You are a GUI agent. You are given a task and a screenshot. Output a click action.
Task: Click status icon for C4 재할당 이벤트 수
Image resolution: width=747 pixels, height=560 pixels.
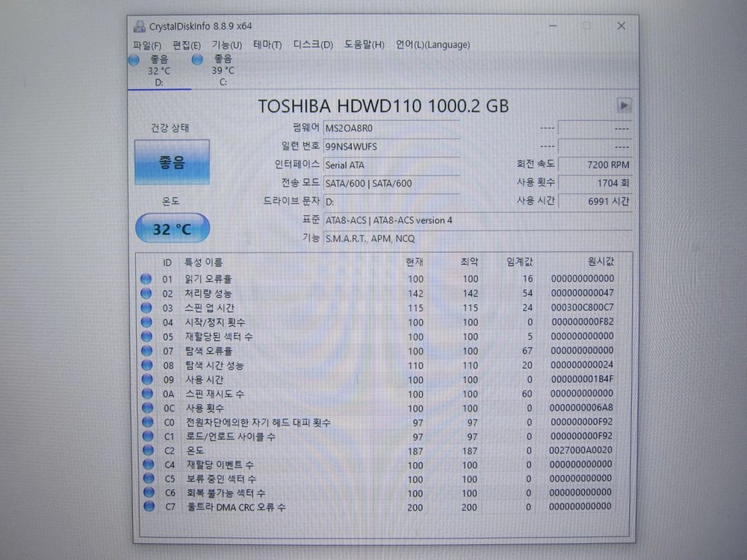coord(149,464)
